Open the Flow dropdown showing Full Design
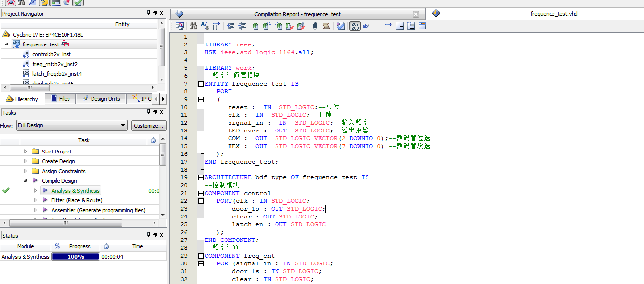Viewport: 644px width, 284px height. pos(71,126)
